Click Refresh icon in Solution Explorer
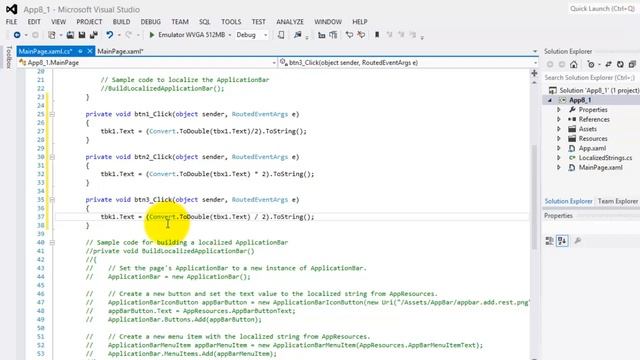The width and height of the screenshot is (640, 360). (620, 64)
